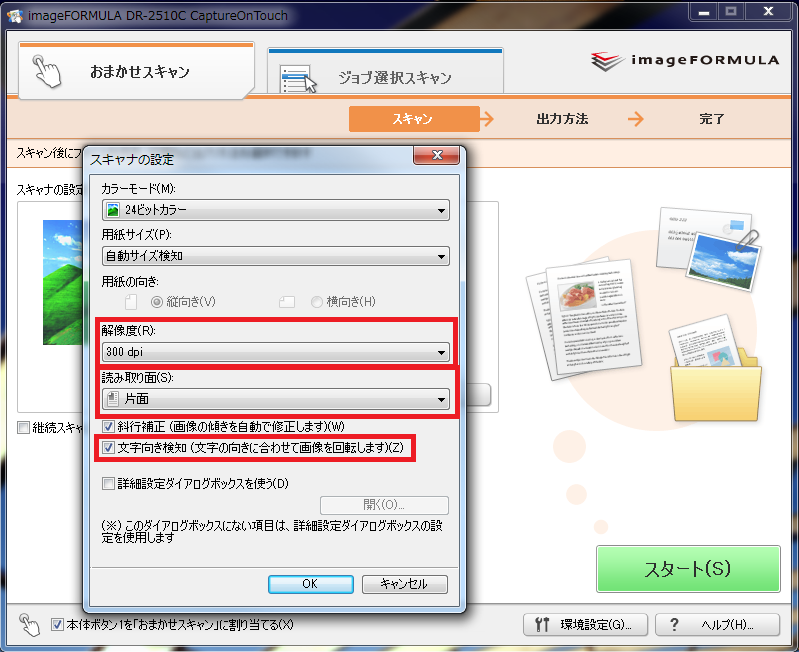
Task: Close the スキャナの設定 dialog
Action: tap(437, 155)
